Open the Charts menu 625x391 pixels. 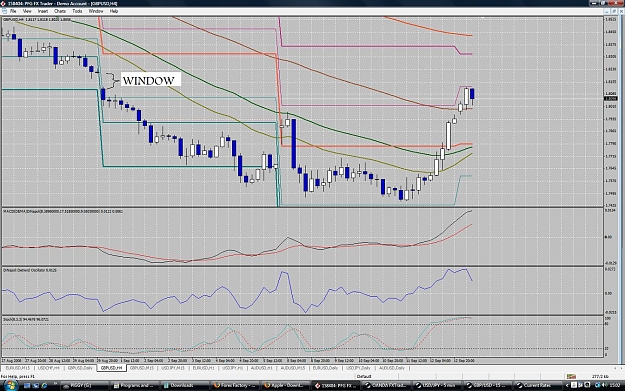[60, 11]
